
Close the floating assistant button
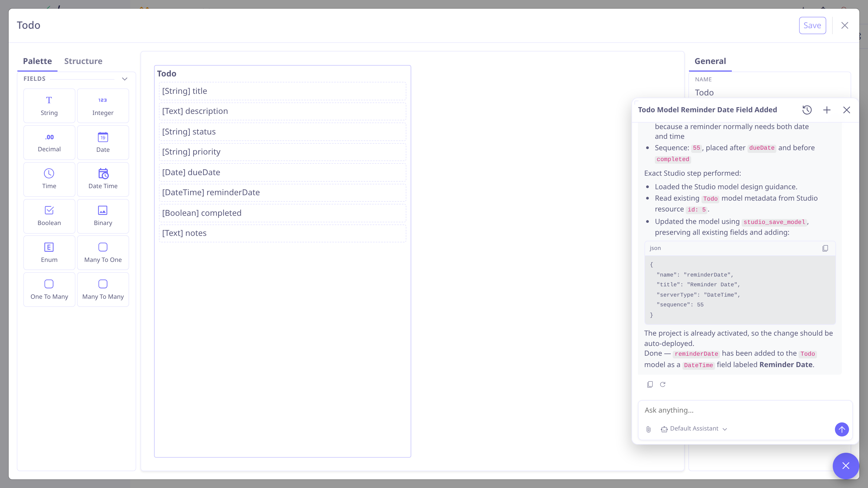[846, 466]
